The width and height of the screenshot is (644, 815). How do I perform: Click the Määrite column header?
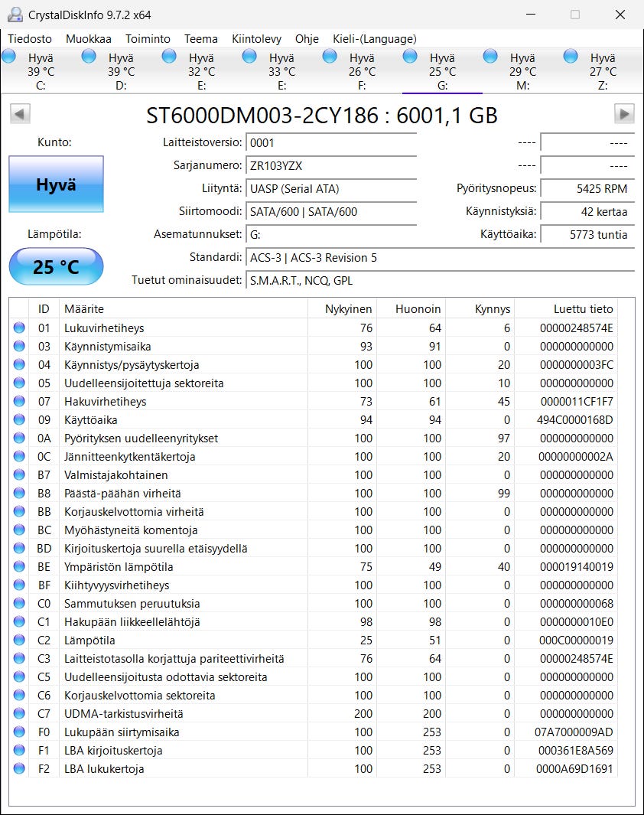click(x=184, y=308)
